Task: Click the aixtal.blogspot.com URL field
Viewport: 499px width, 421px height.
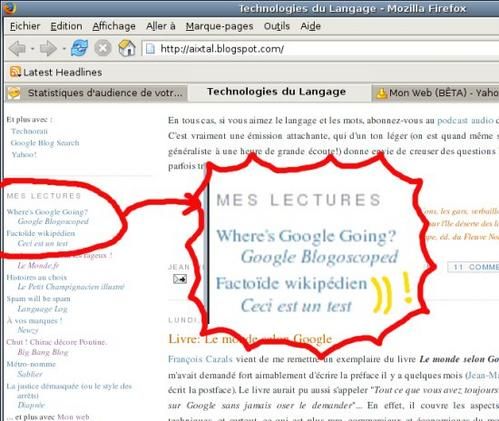Action: [321, 49]
